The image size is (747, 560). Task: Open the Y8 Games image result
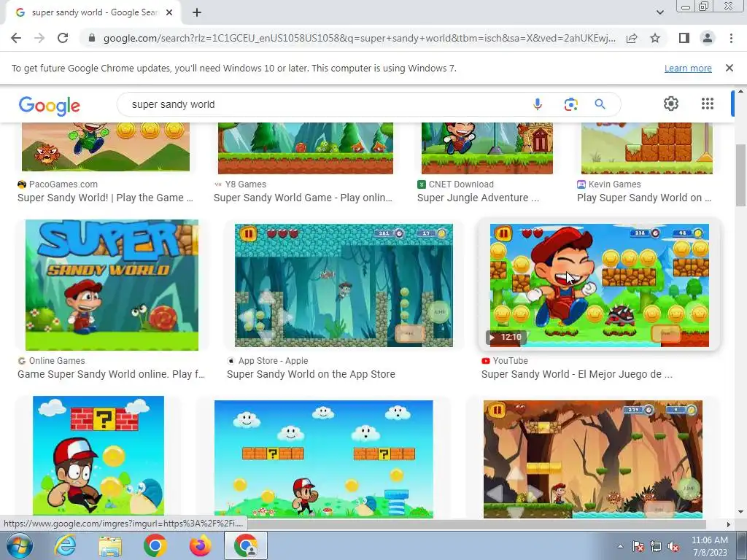coord(306,148)
